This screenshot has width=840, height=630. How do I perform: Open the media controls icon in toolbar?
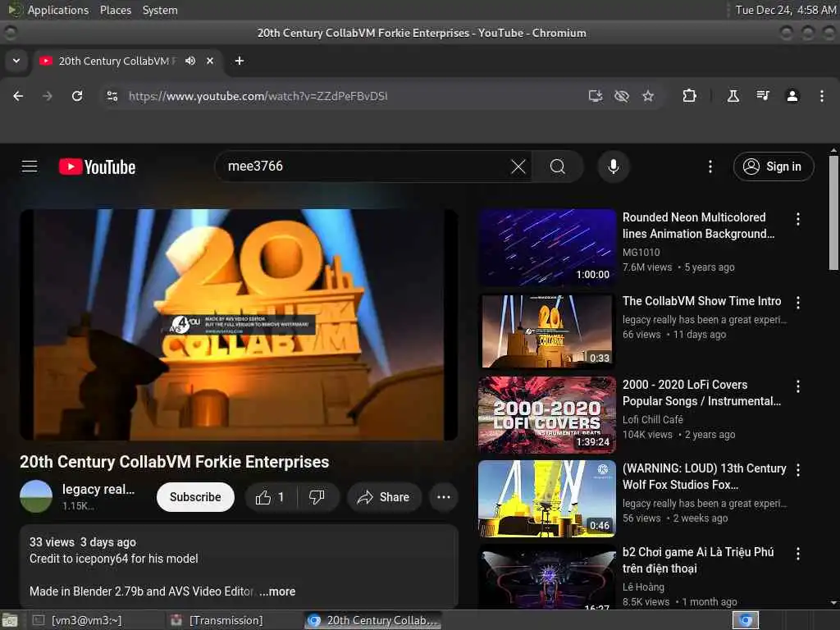[763, 96]
